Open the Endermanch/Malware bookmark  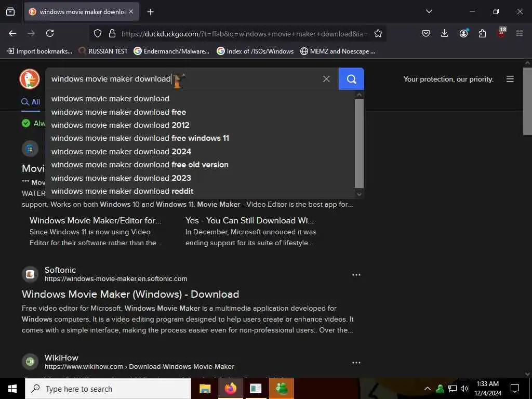pos(171,51)
